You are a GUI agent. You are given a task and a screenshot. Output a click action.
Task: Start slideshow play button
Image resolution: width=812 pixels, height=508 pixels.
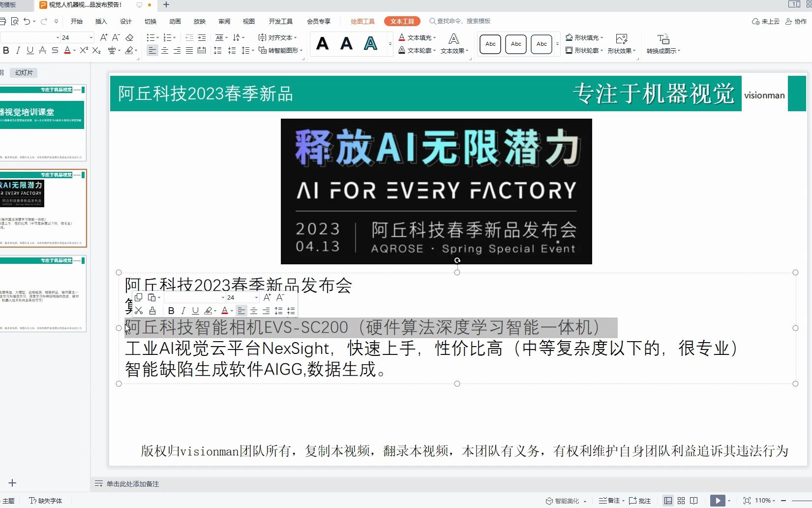point(718,501)
